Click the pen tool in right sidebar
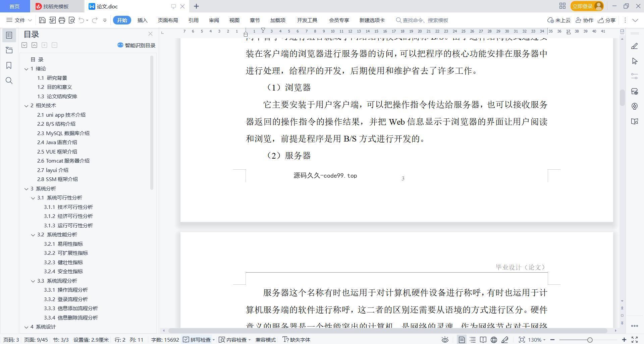 [634, 46]
